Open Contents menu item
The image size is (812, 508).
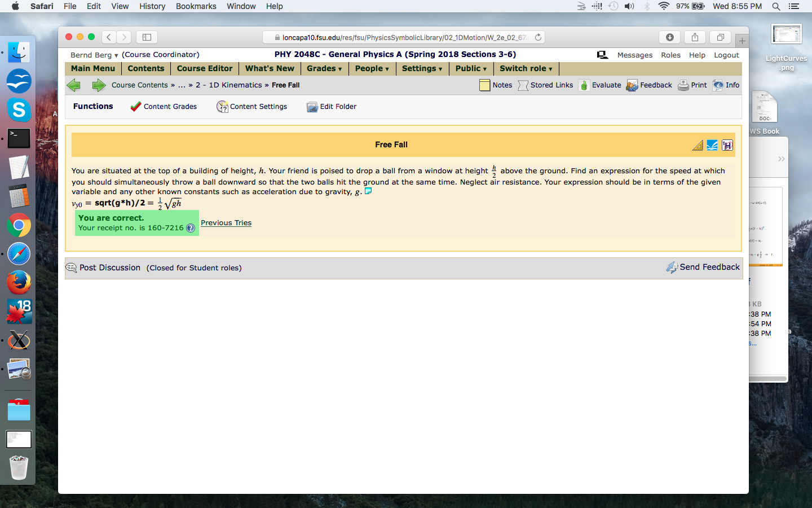click(x=146, y=68)
